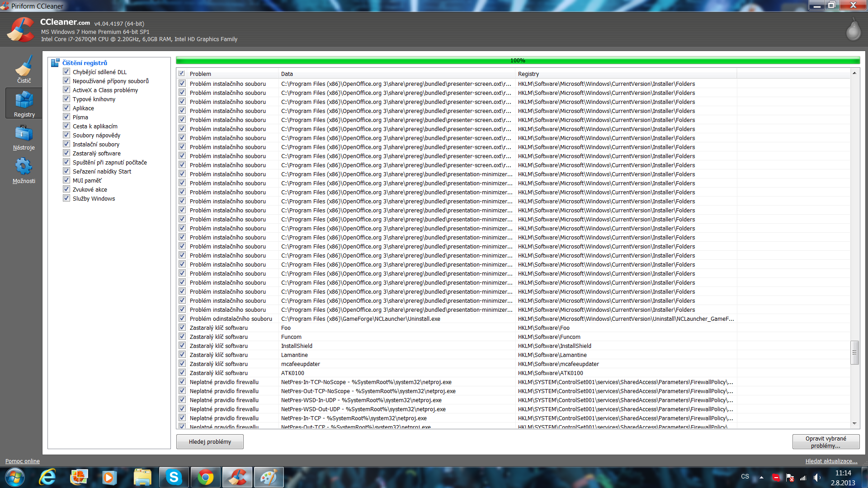Toggle MUI paměť checkbox
Screen dimensions: 868x488
pos(66,180)
